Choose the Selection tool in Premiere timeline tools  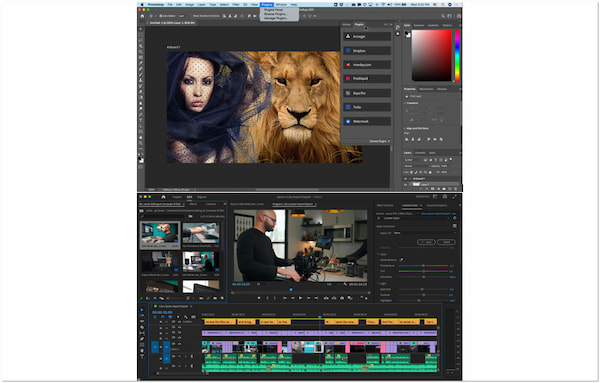(142, 310)
